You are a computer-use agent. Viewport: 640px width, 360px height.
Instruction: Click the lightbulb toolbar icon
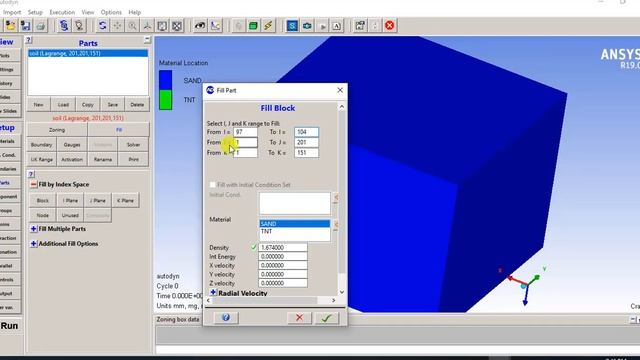79,26
